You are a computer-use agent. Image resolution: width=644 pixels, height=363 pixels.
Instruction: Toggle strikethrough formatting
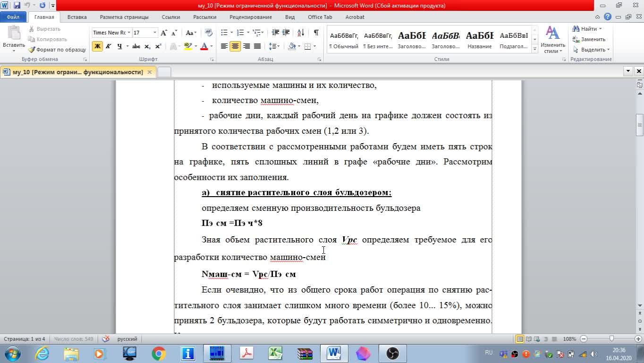coord(136,46)
